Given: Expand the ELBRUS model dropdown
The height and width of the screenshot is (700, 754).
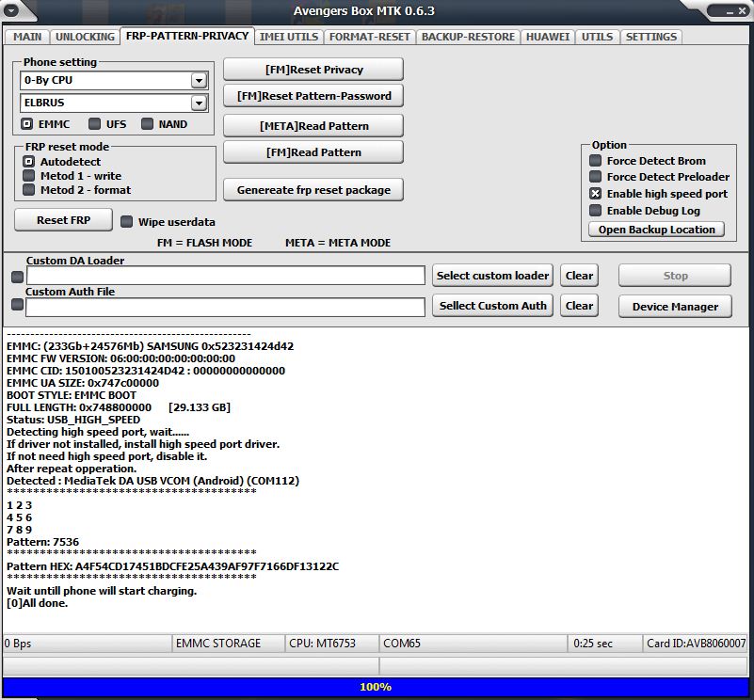Looking at the screenshot, I should [199, 103].
